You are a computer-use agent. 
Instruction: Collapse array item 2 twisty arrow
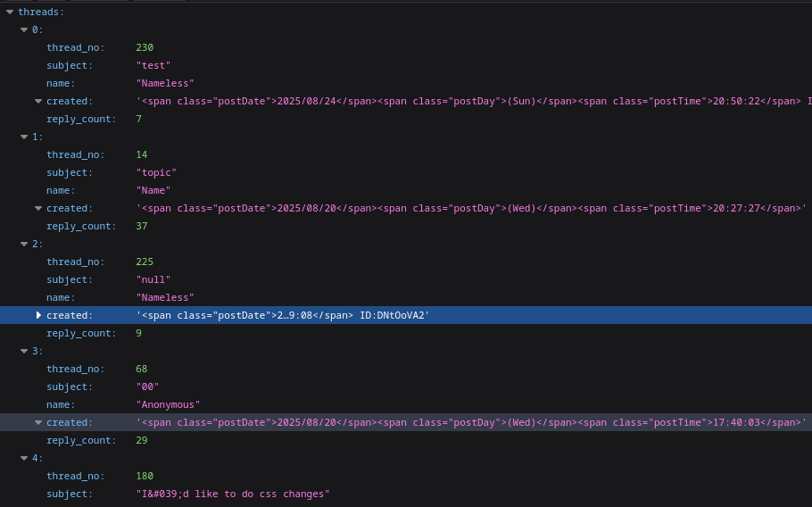(x=24, y=244)
